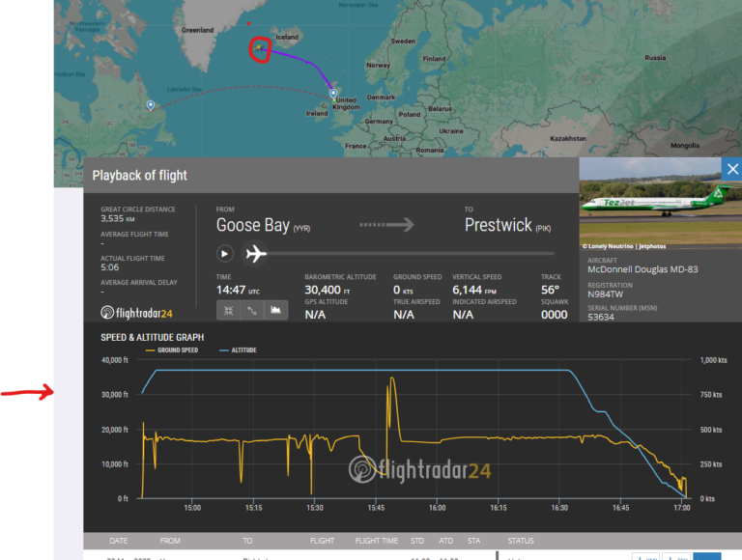Start the flight playback with the play button
Image resolution: width=742 pixels, height=560 pixels.
pos(225,254)
